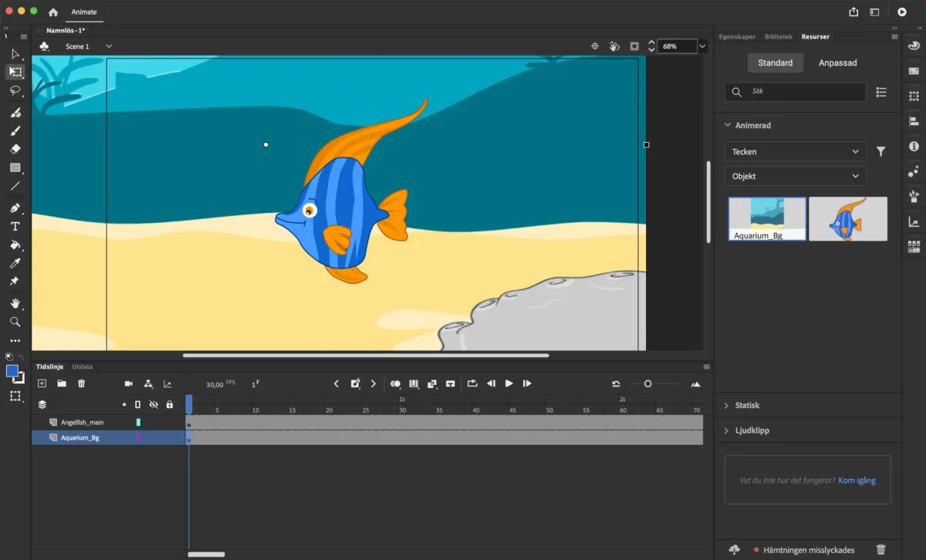The height and width of the screenshot is (560, 926).
Task: Click the create tween button
Action: click(432, 383)
